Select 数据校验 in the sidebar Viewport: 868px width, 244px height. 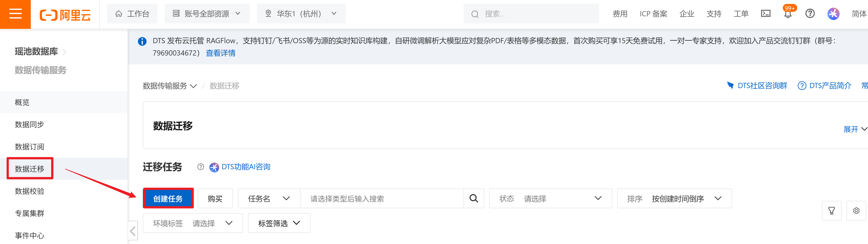64,191
